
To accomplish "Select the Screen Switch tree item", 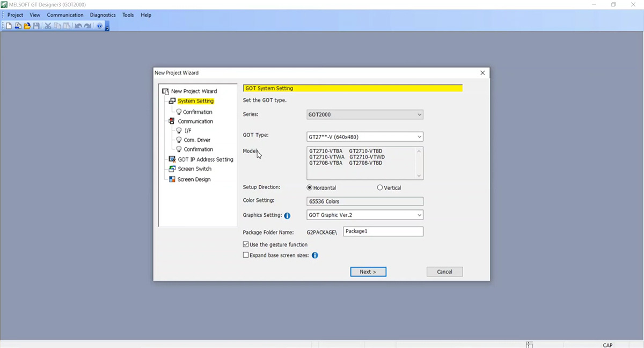I will [195, 169].
